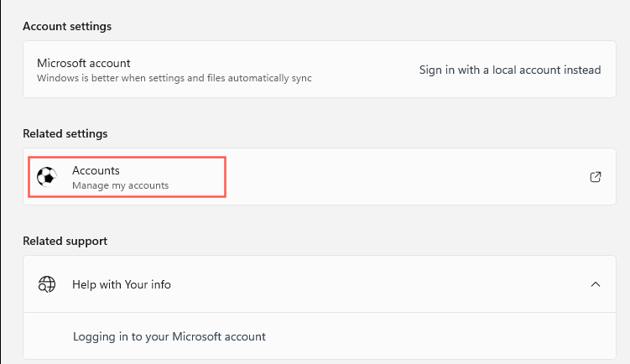Click Sign in with a local account instead
The width and height of the screenshot is (630, 364).
tap(510, 70)
